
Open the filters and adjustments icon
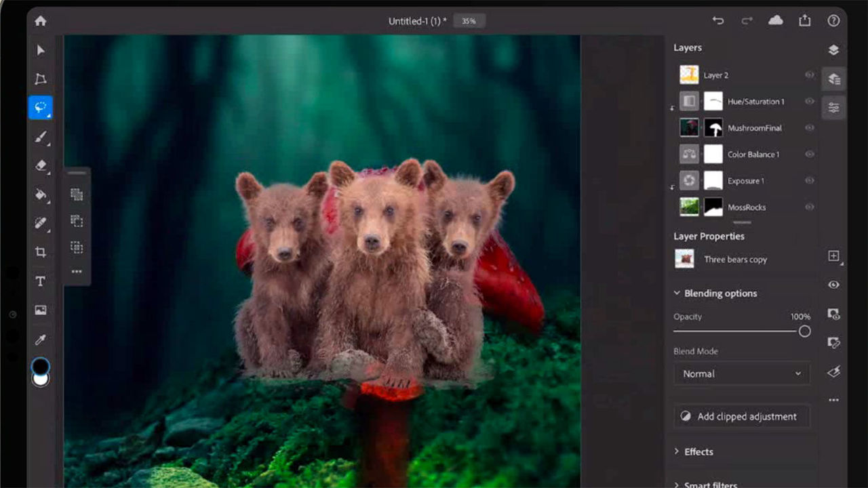834,371
